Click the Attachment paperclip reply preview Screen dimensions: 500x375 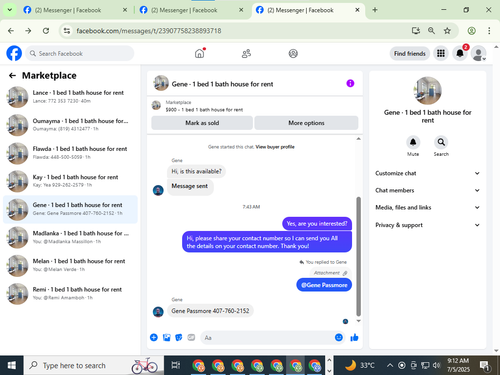pyautogui.click(x=330, y=273)
